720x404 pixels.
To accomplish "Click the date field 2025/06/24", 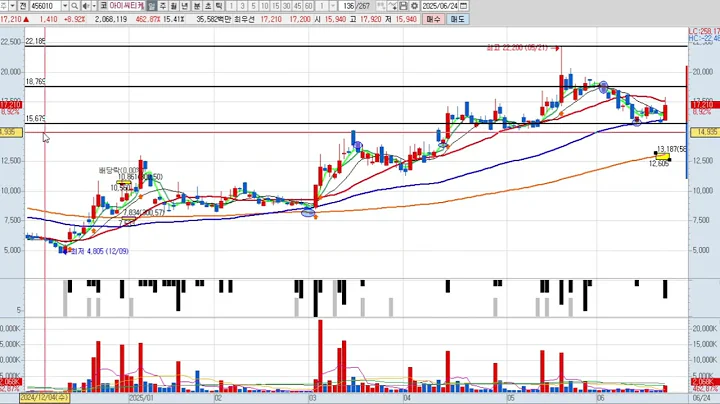I will tap(440, 6).
